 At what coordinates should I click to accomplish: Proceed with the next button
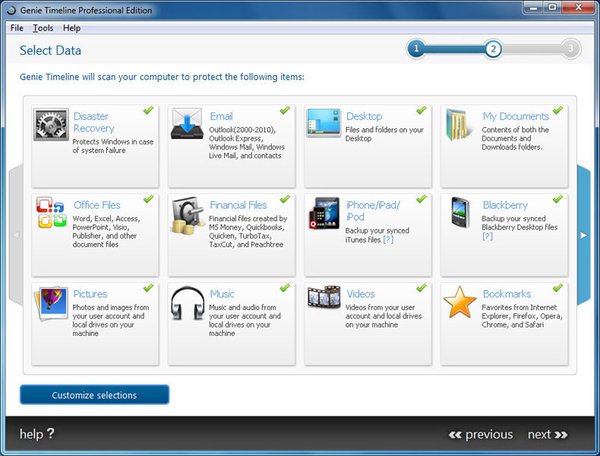click(548, 435)
